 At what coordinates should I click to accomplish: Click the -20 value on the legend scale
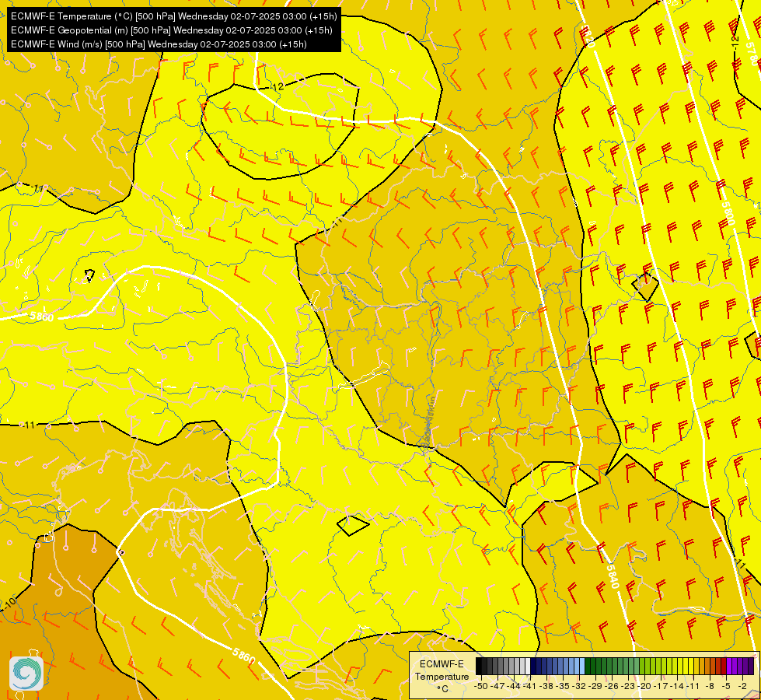(645, 686)
